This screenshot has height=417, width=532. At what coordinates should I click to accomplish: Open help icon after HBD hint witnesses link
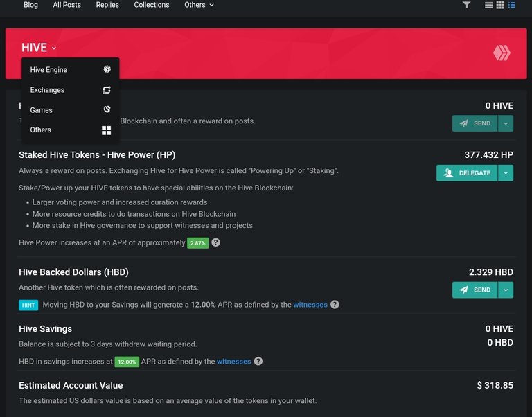coord(335,304)
